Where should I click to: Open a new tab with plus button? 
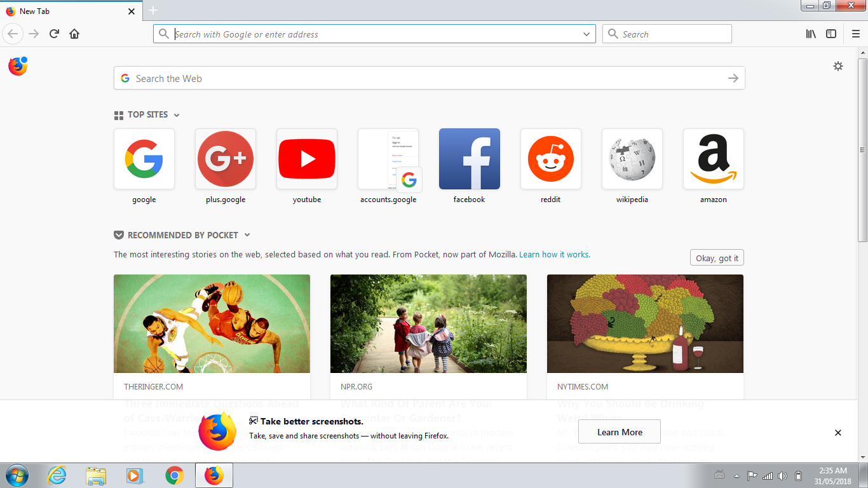(x=153, y=11)
